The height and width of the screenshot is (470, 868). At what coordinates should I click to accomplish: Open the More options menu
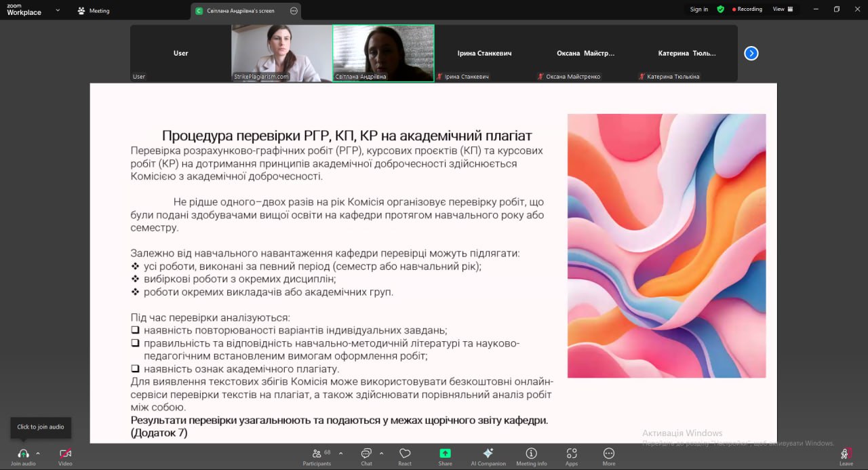pos(609,457)
